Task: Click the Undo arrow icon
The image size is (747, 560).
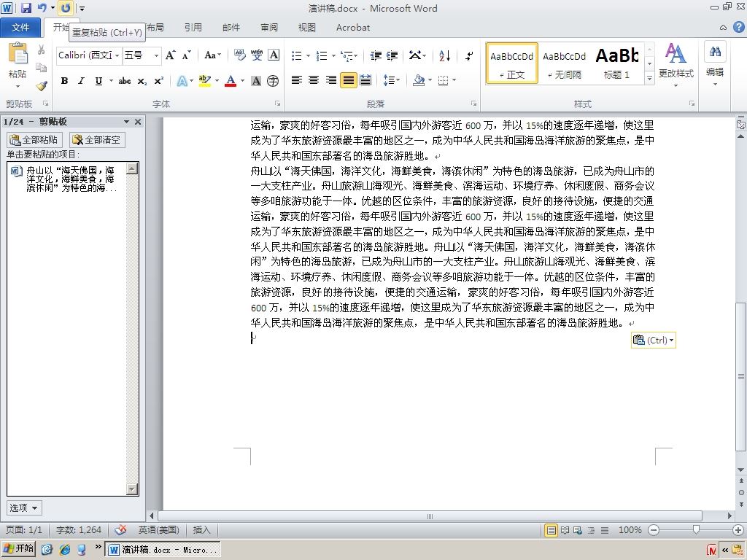Action: tap(42, 8)
